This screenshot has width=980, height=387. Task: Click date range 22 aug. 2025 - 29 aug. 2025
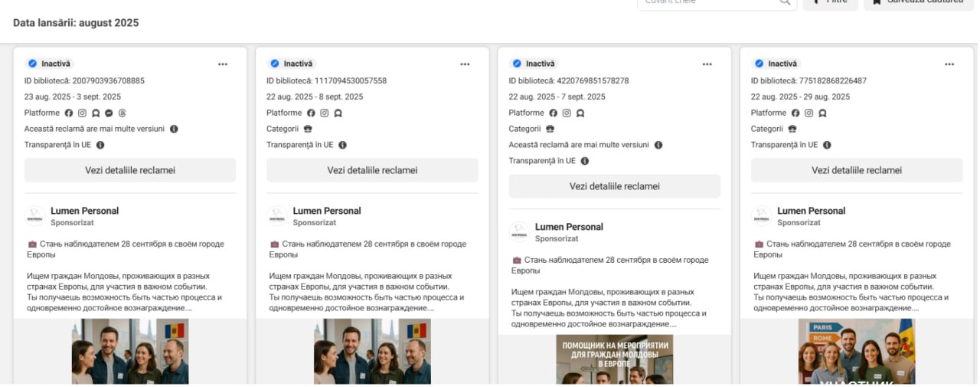[x=801, y=97]
